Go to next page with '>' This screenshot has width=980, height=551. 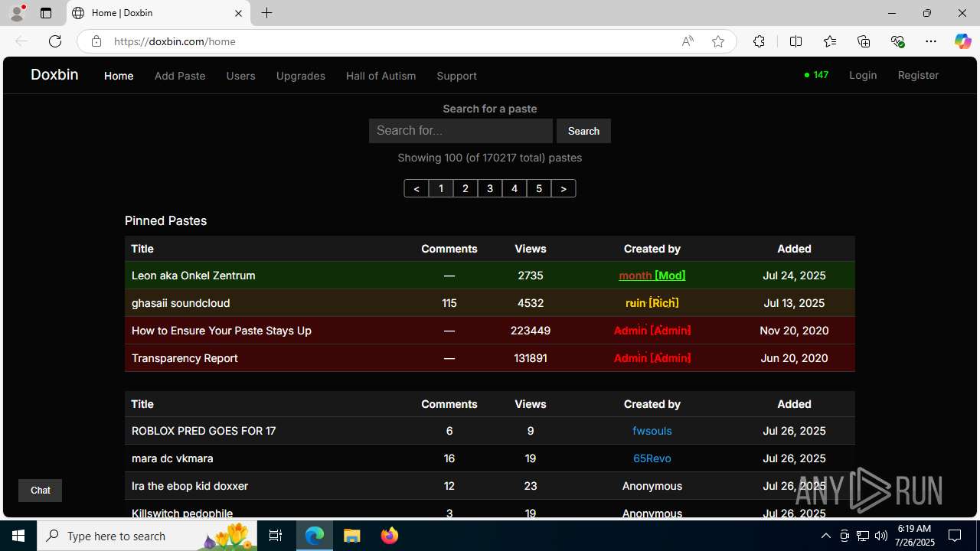[563, 188]
